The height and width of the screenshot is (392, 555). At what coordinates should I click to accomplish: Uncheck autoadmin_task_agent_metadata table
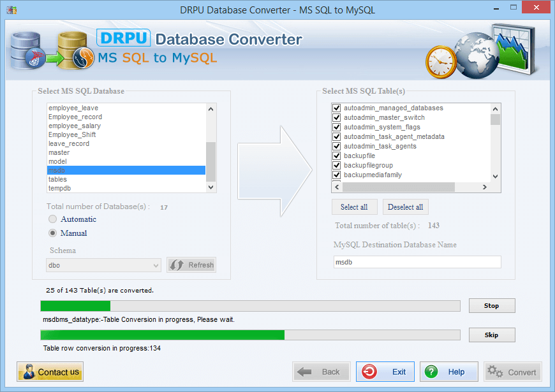click(337, 136)
